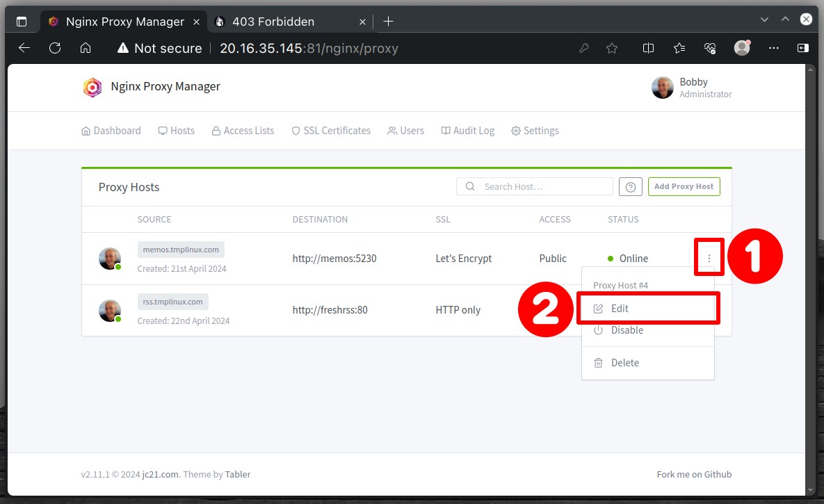Open browser settings ellipsis menu

[773, 49]
